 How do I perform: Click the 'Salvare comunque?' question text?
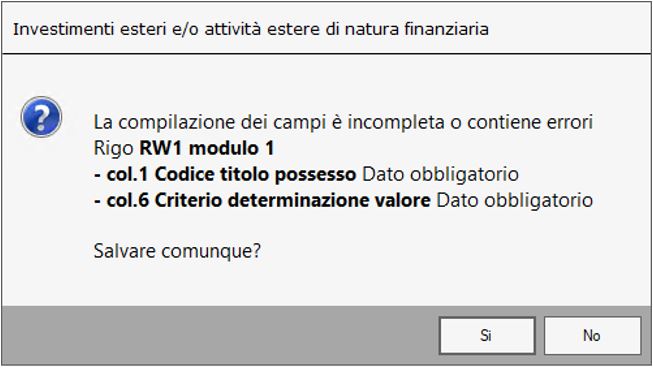[177, 251]
